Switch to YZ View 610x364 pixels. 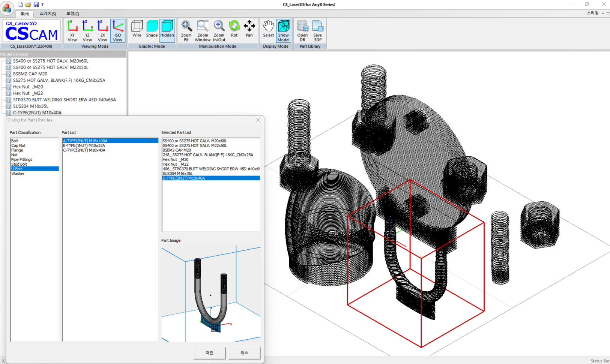coord(87,31)
